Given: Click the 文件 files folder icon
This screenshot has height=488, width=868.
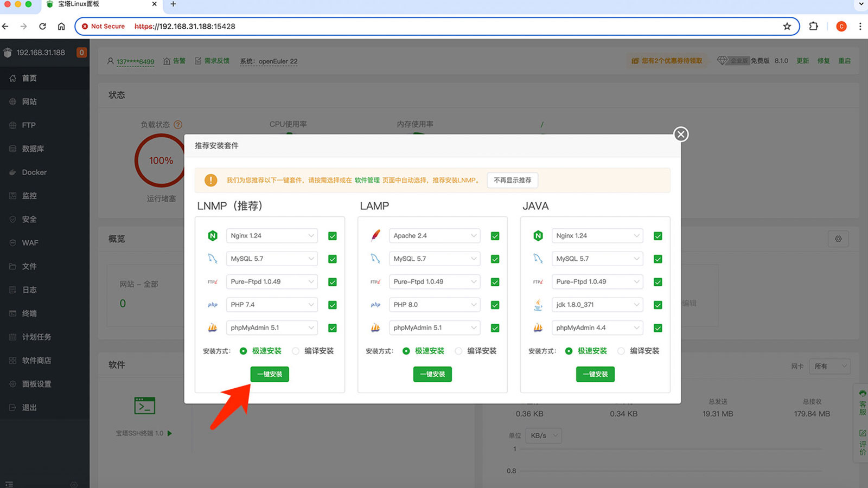Looking at the screenshot, I should [x=12, y=266].
